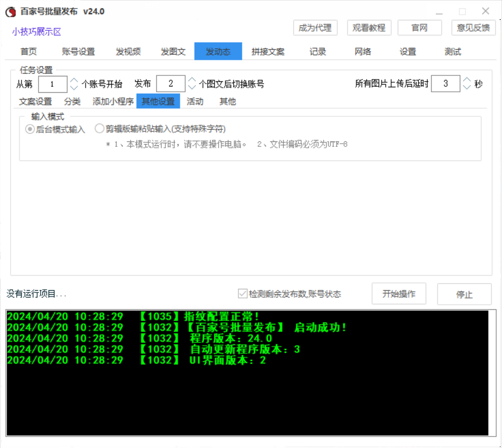This screenshot has height=448, width=502.
Task: Decrease the starting account number
Action: click(x=74, y=87)
